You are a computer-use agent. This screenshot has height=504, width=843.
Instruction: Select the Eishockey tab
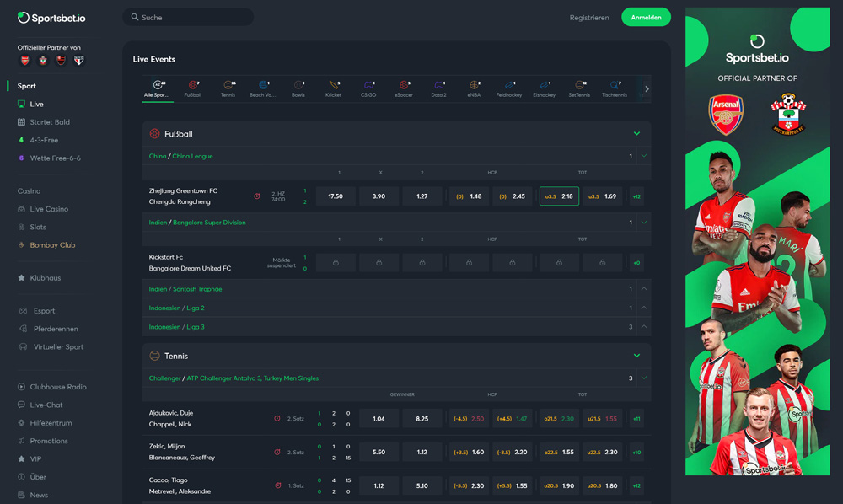(x=544, y=88)
